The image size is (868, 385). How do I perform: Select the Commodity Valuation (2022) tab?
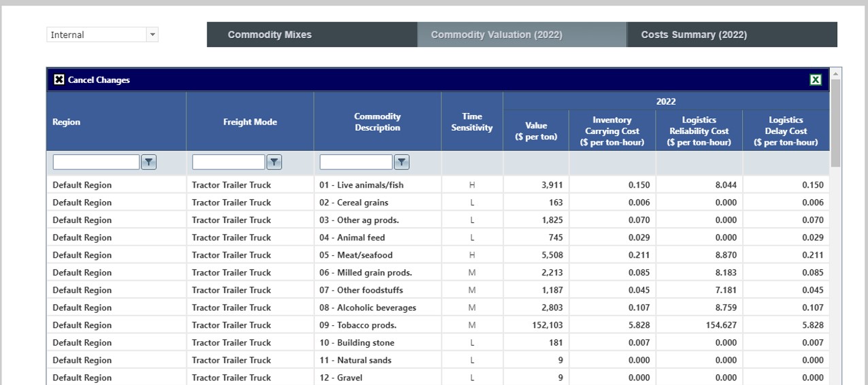(x=522, y=35)
